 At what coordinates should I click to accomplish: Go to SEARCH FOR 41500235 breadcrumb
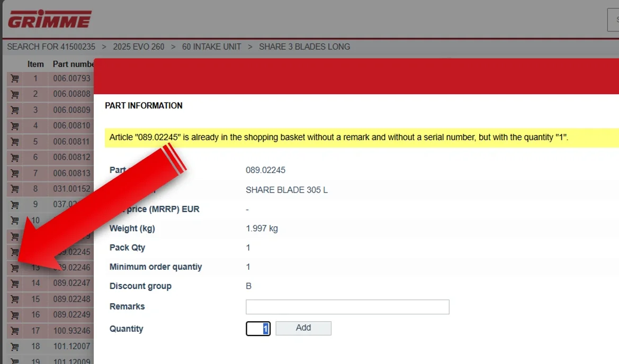[51, 47]
